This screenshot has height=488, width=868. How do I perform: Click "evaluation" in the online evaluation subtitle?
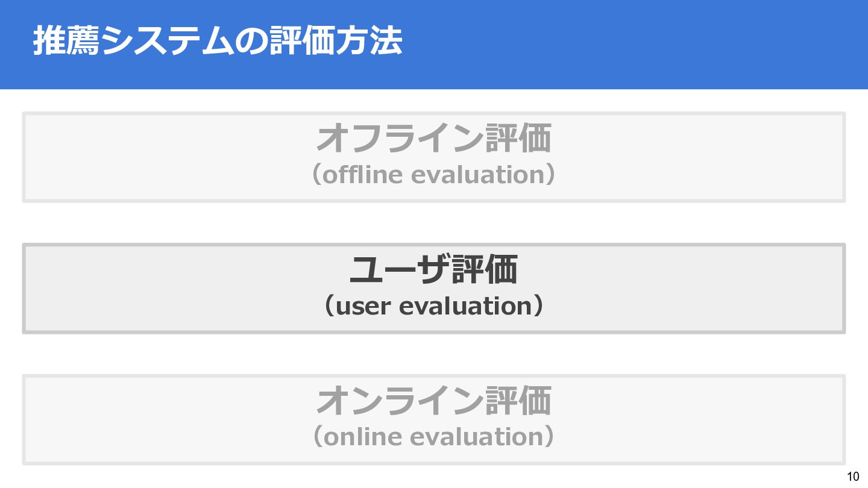click(x=477, y=437)
